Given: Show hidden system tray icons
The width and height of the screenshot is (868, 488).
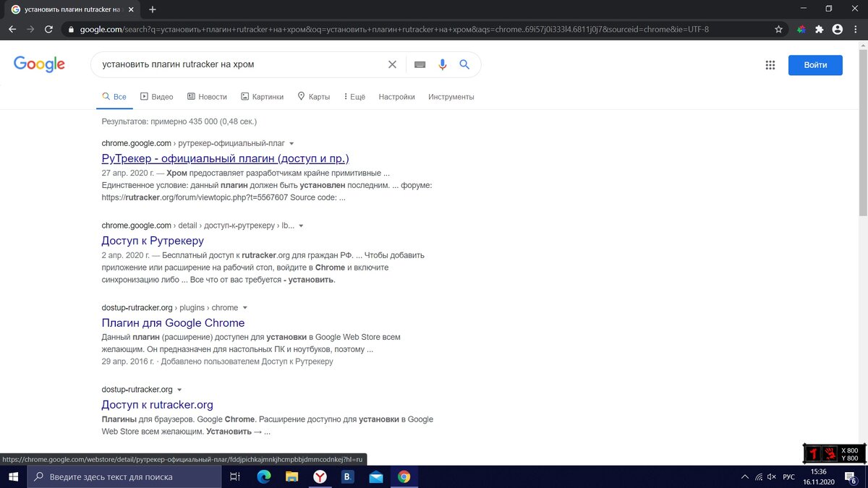Looking at the screenshot, I should tap(745, 476).
